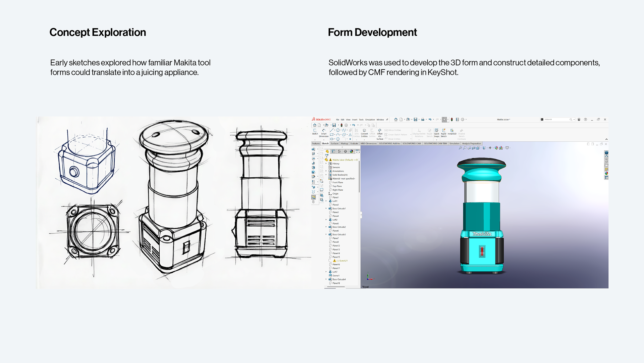Open the DisplayManager appearance tab icon
The height and width of the screenshot is (363, 644).
click(x=352, y=151)
